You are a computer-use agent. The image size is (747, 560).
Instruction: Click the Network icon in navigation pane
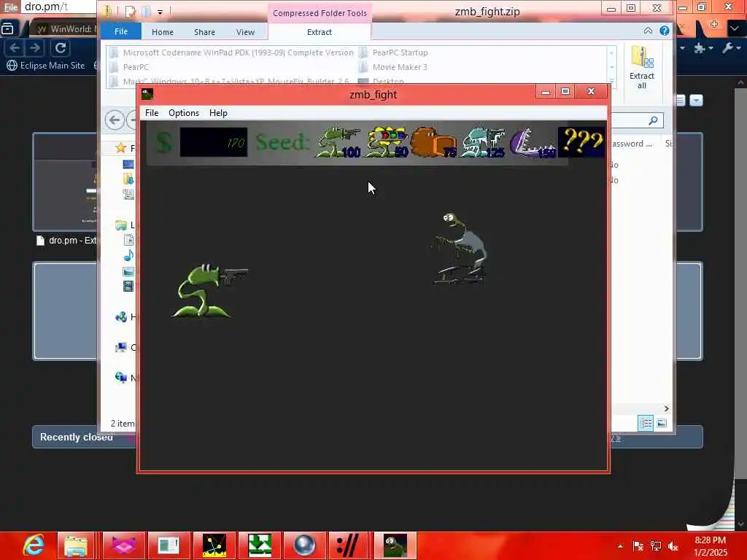[121, 378]
